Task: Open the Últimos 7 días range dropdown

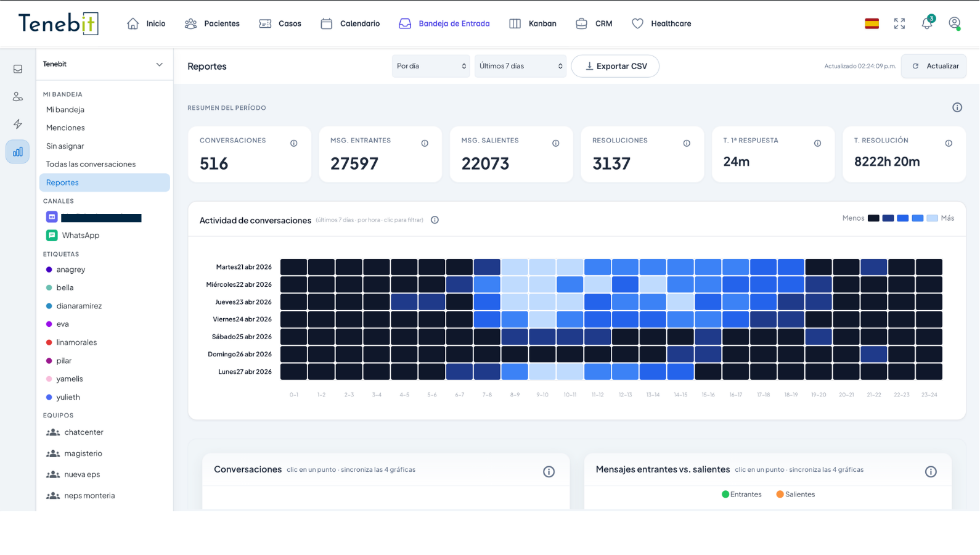Action: click(x=520, y=66)
